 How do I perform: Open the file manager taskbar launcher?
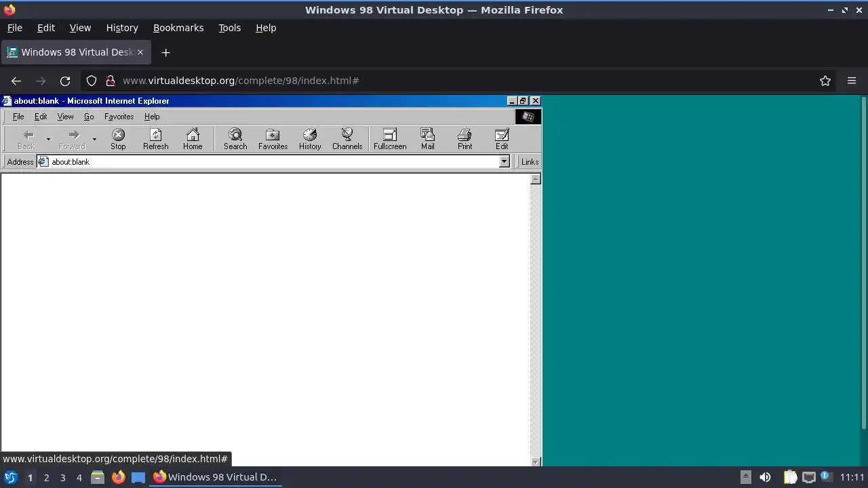(98, 477)
